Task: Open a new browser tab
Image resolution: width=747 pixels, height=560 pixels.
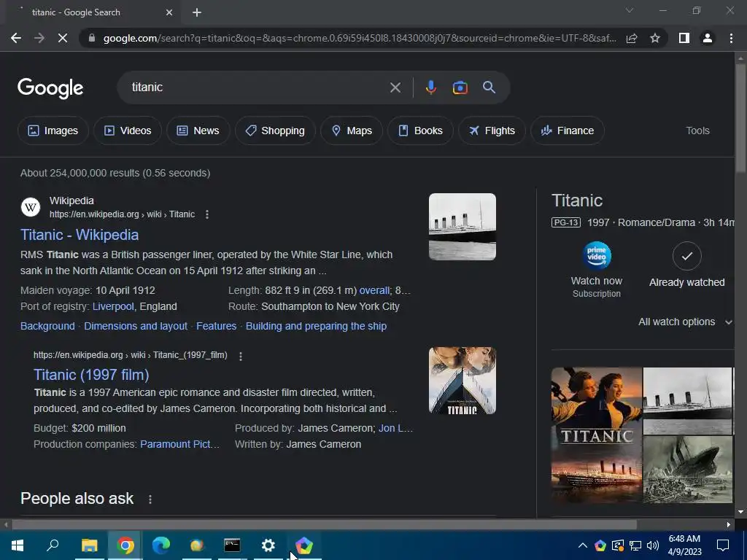Action: (x=197, y=12)
